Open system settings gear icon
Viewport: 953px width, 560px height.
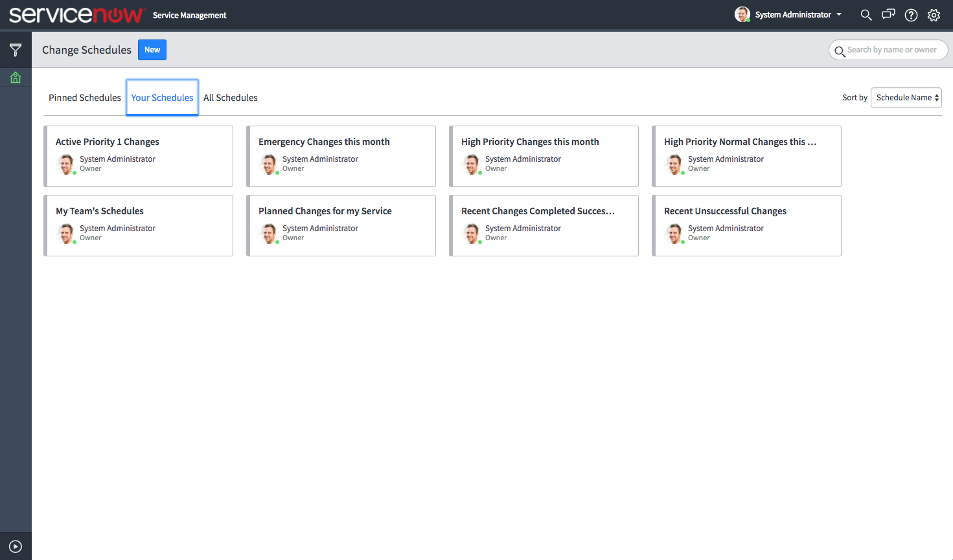coord(934,15)
